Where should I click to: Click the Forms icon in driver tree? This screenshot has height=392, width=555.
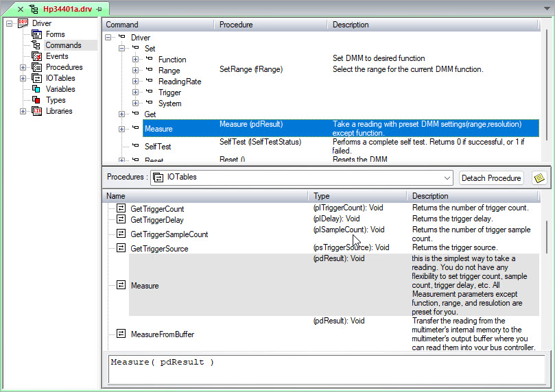tap(37, 34)
